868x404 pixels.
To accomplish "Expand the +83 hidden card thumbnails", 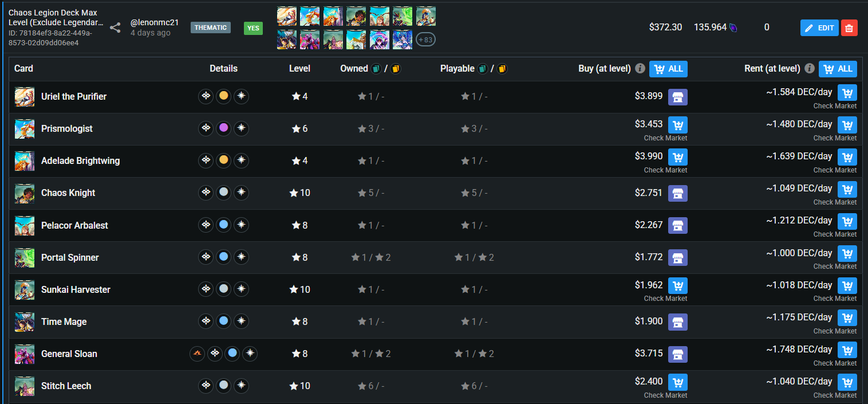I will coord(427,40).
